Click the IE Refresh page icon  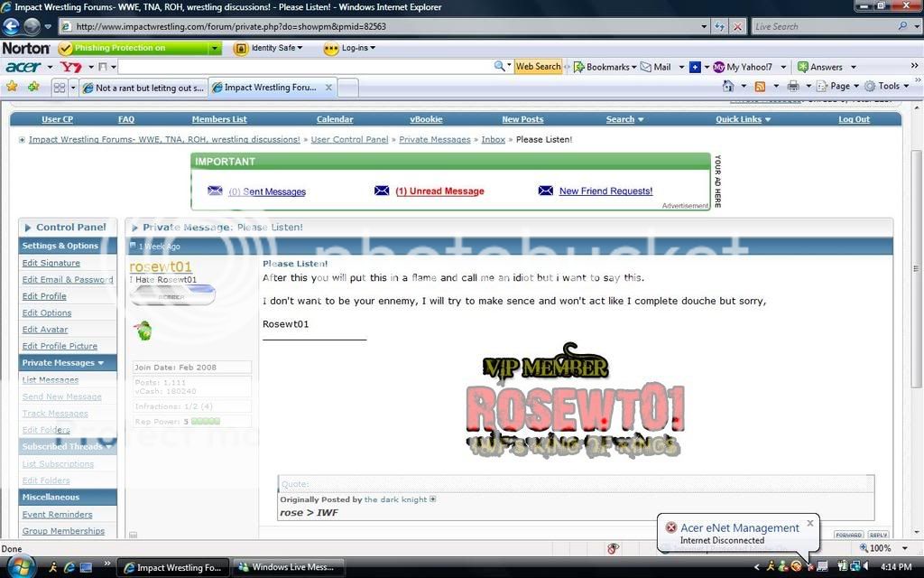click(x=719, y=27)
